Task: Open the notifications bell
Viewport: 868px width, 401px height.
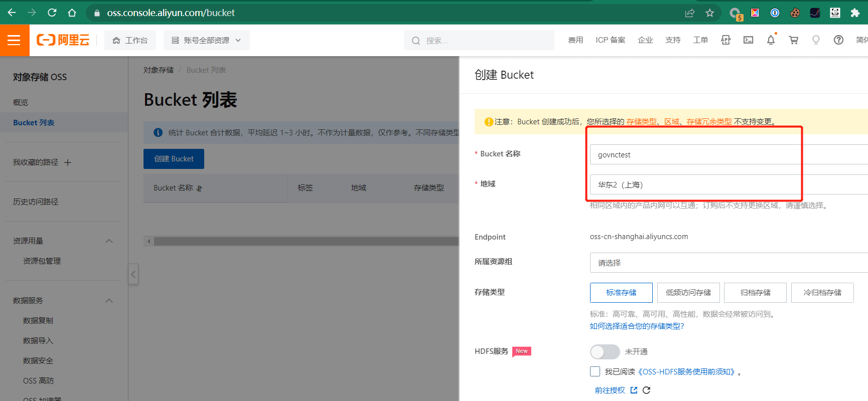Action: [x=771, y=40]
